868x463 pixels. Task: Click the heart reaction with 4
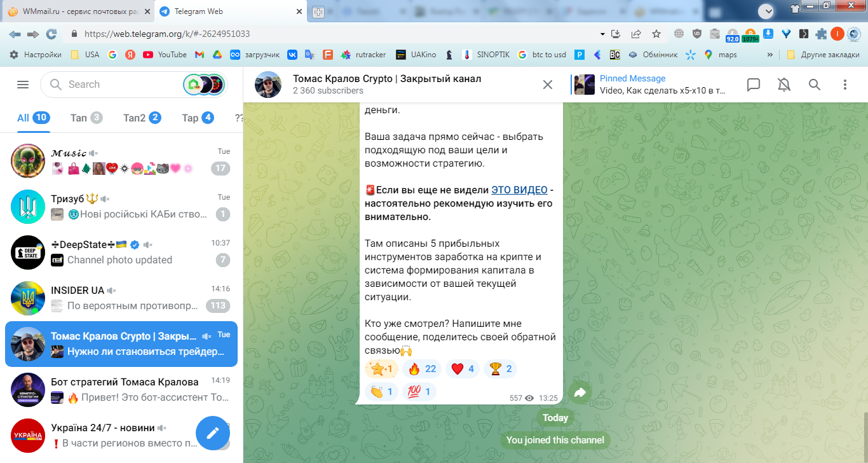tap(462, 369)
